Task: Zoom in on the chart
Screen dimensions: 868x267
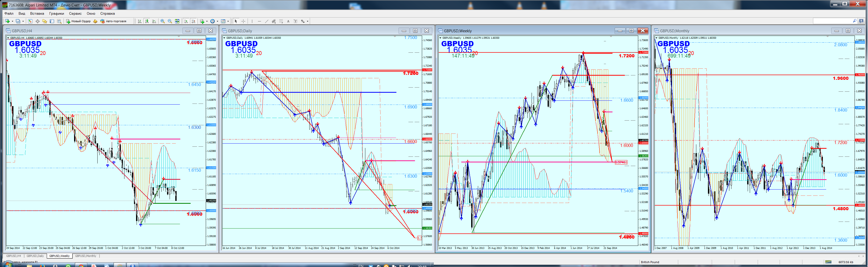Action: pyautogui.click(x=163, y=21)
